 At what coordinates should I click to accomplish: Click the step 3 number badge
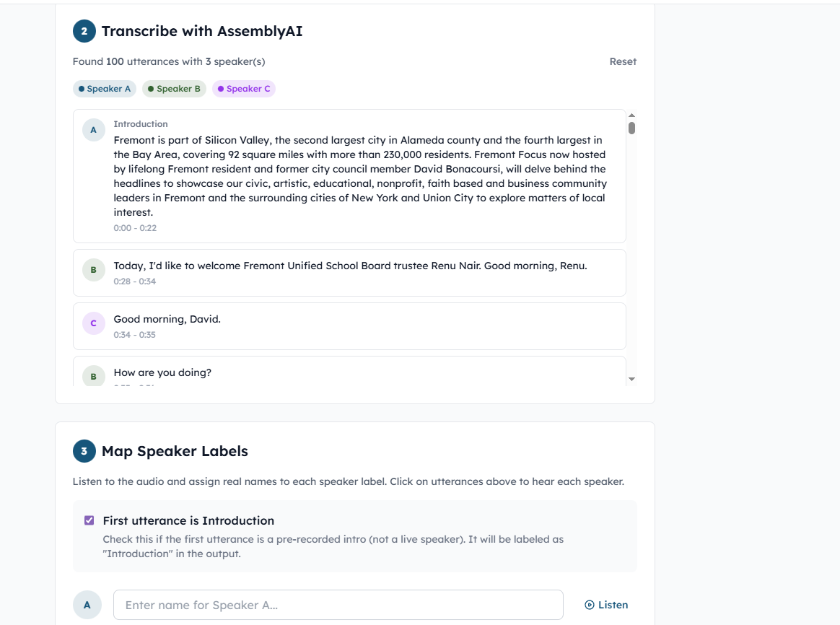click(84, 451)
